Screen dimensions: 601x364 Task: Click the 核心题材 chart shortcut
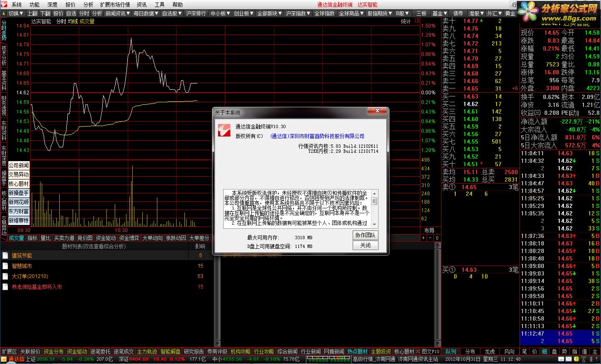[x=19, y=184]
